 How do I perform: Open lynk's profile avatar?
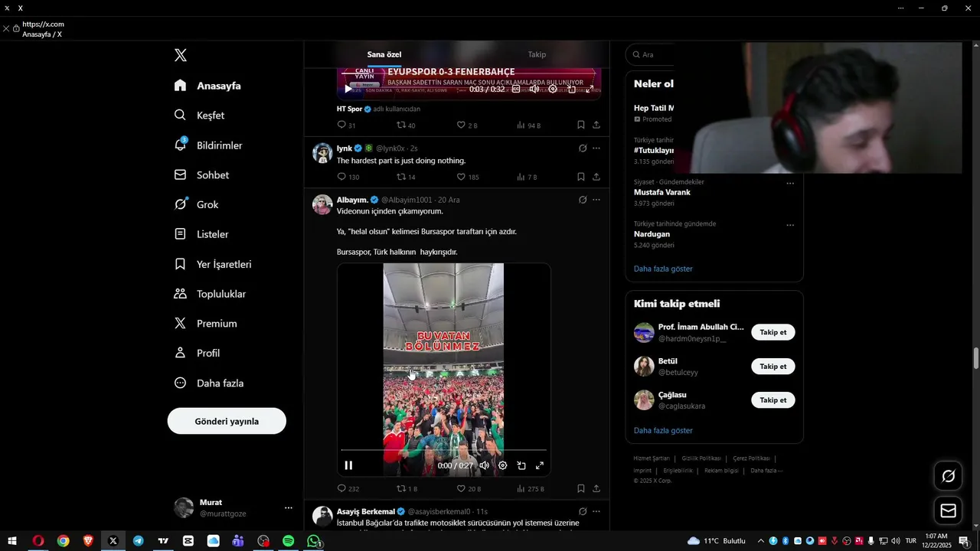coord(322,153)
